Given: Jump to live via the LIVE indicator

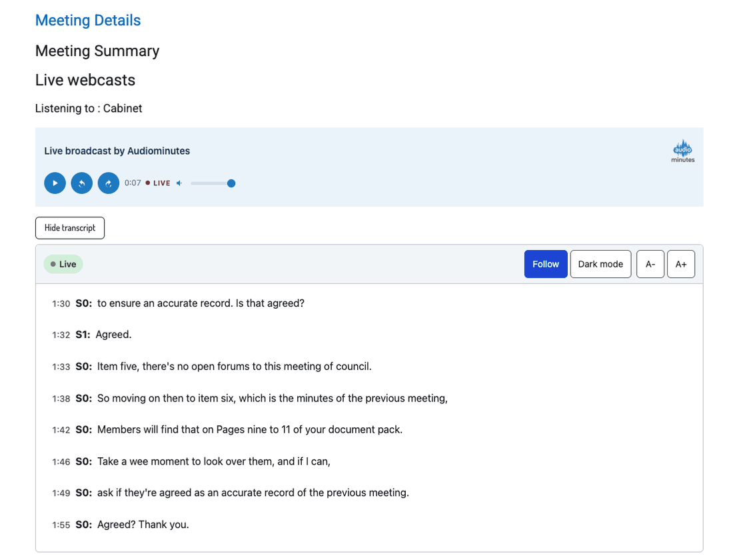Looking at the screenshot, I should pyautogui.click(x=157, y=183).
